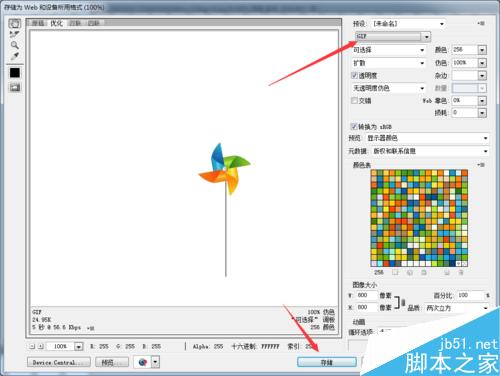The width and height of the screenshot is (500, 376).
Task: Select the Zoom tool
Action: 15,45
